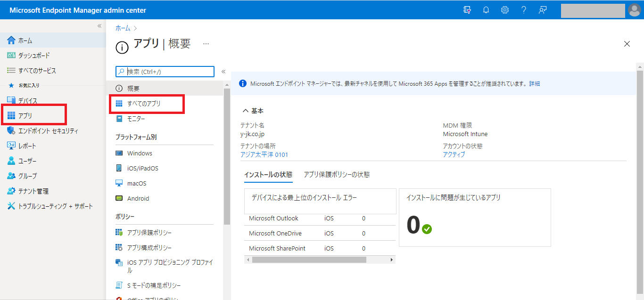Click the モニター book icon
The height and width of the screenshot is (300, 644).
pyautogui.click(x=119, y=119)
